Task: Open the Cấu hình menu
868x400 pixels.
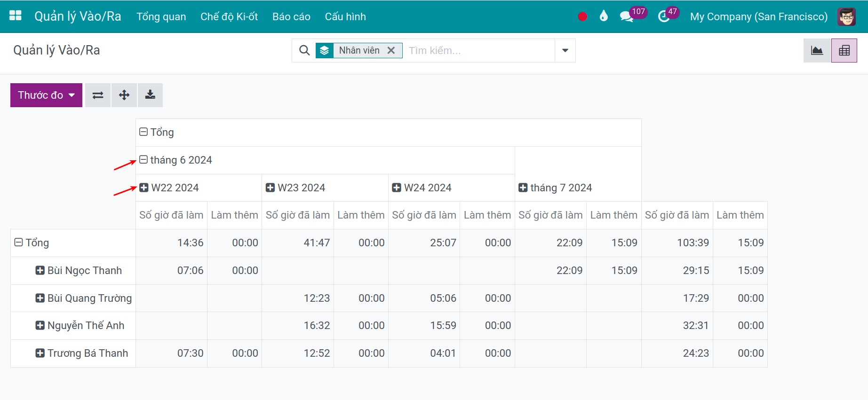Action: tap(345, 16)
